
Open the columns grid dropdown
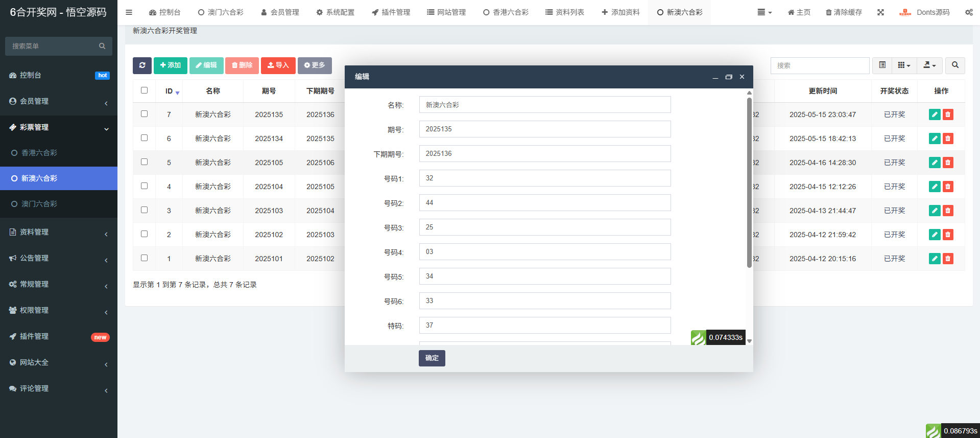[x=904, y=65]
